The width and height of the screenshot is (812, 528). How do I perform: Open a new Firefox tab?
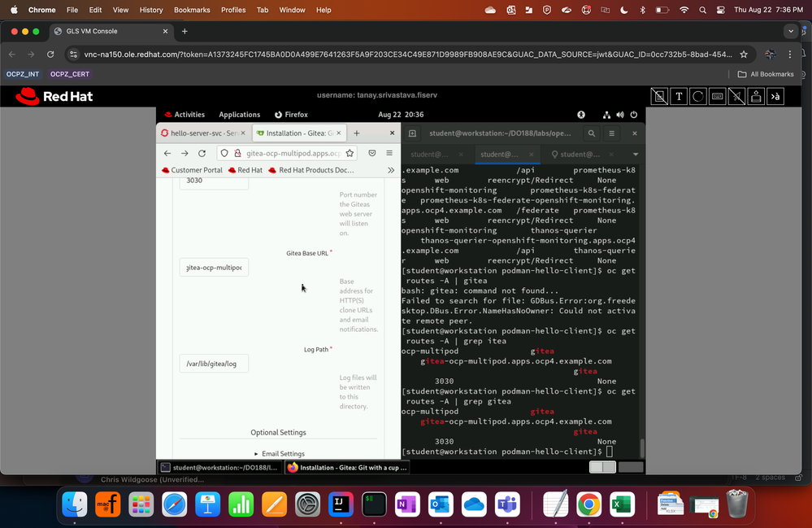pos(356,133)
